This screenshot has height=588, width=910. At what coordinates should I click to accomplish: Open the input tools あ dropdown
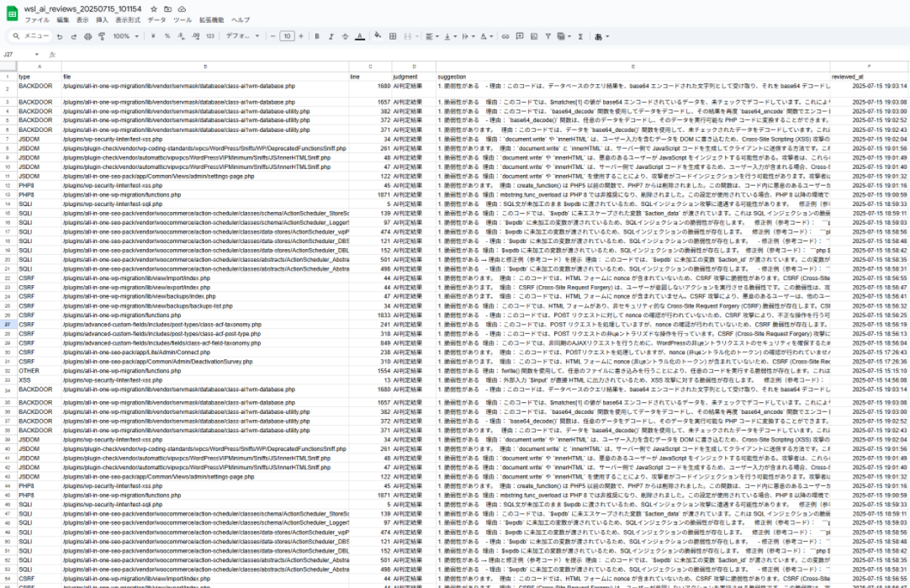coord(602,36)
